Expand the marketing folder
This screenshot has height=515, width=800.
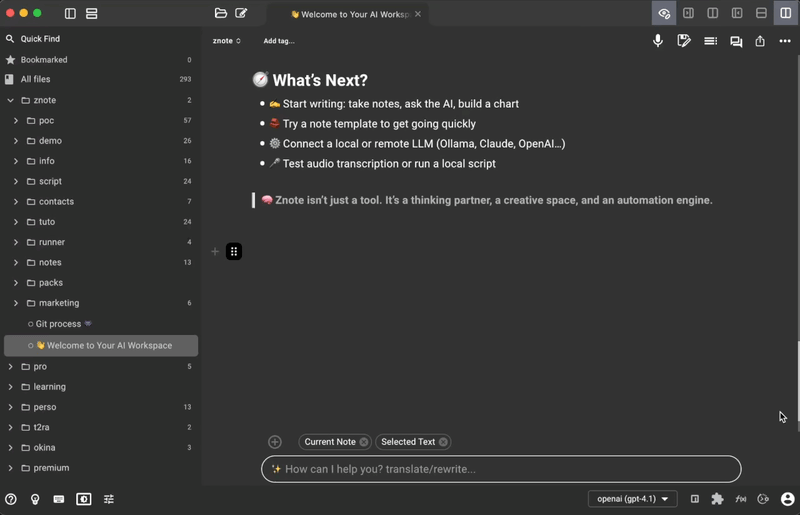(16, 303)
